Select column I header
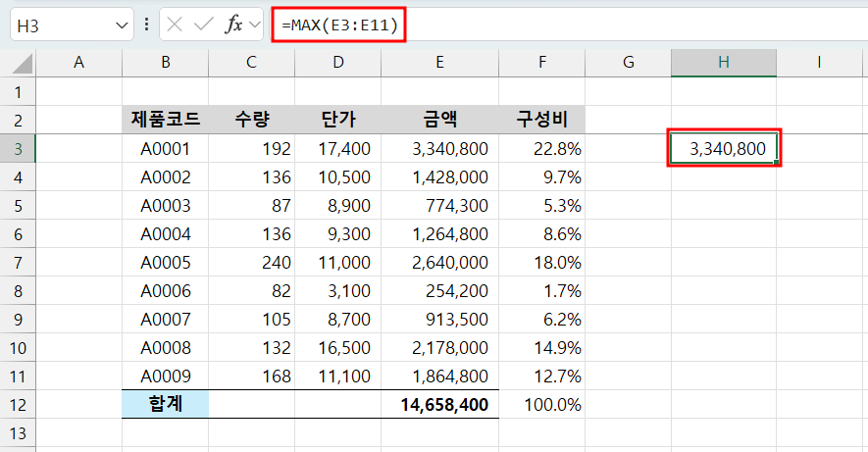868x452 pixels. (819, 63)
